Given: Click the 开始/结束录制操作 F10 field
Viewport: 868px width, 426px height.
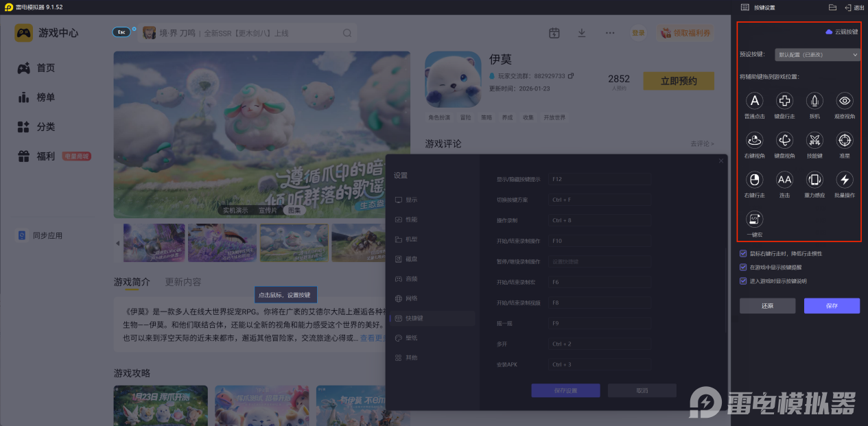Looking at the screenshot, I should tap(599, 241).
